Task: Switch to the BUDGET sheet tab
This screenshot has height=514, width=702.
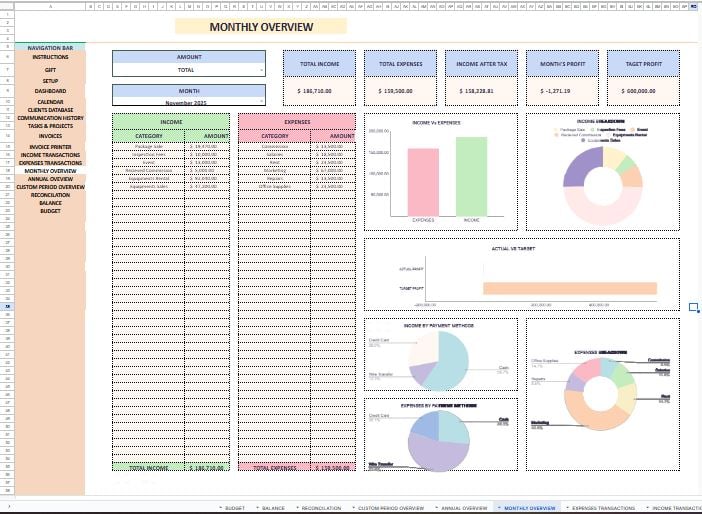Action: [235, 508]
